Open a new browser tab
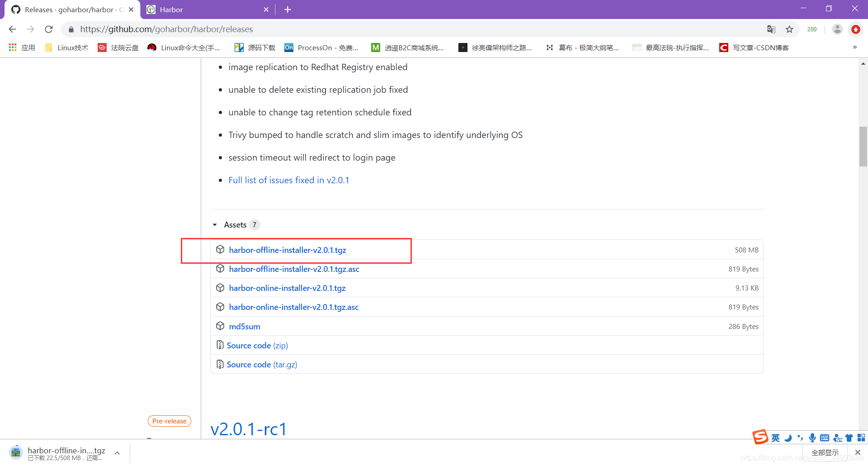Viewport: 868px width, 466px height. [288, 10]
